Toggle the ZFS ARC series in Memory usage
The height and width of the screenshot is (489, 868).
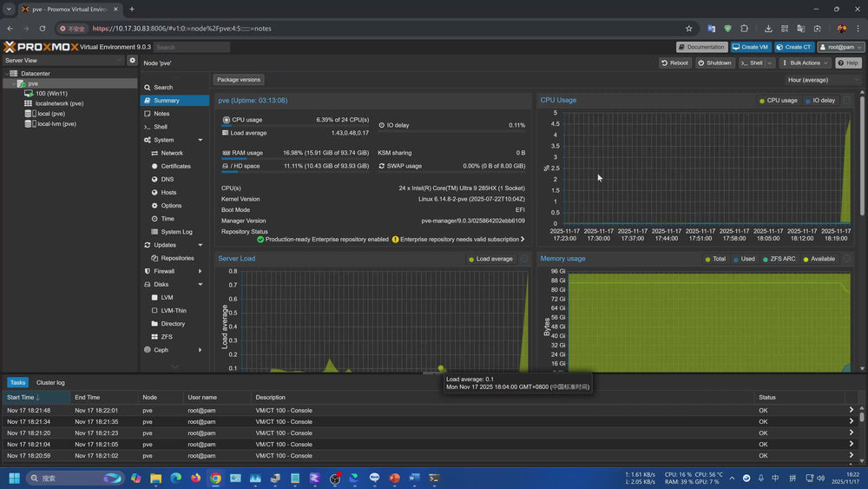[x=779, y=259]
